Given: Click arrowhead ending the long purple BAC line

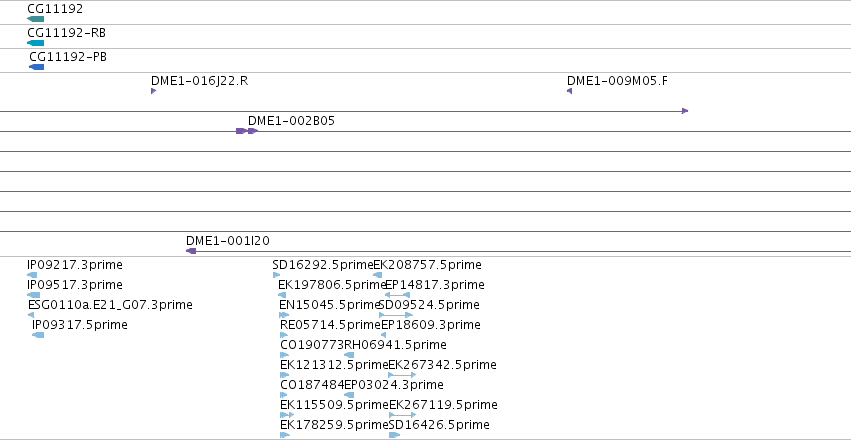Looking at the screenshot, I should (x=685, y=111).
